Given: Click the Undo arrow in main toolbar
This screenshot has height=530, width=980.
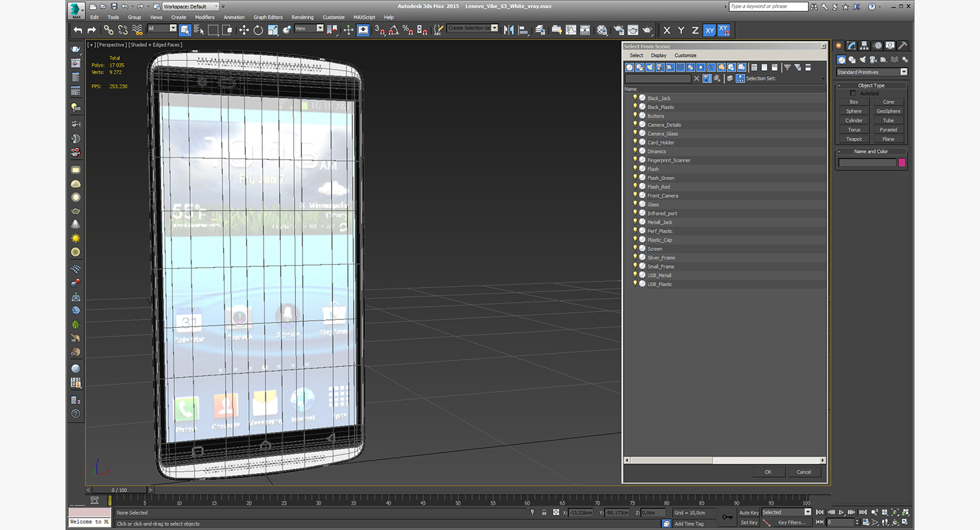Looking at the screenshot, I should point(78,30).
